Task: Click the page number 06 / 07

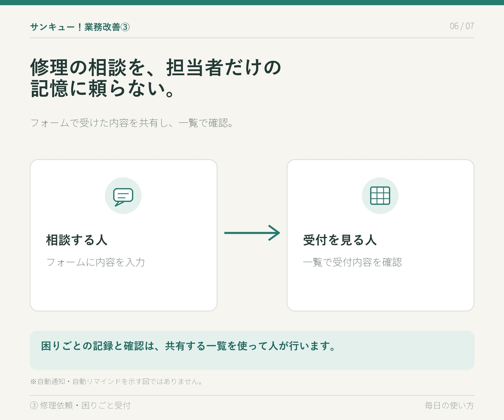Action: (x=462, y=26)
